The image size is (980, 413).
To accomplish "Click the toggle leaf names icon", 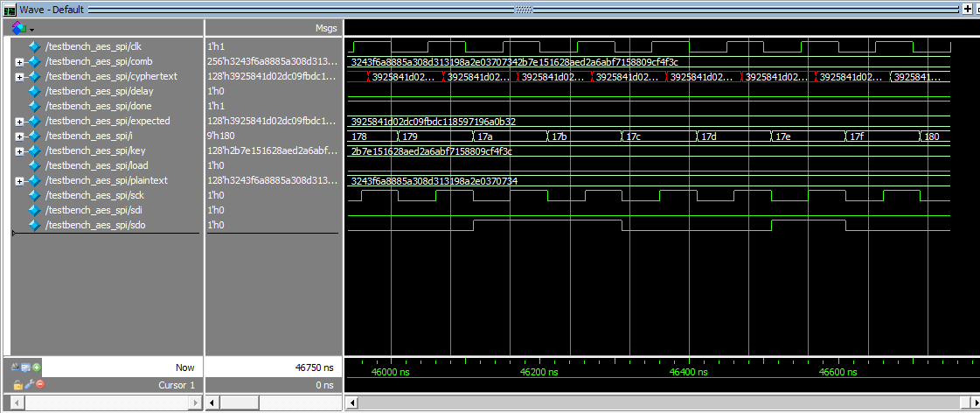I will [17, 367].
